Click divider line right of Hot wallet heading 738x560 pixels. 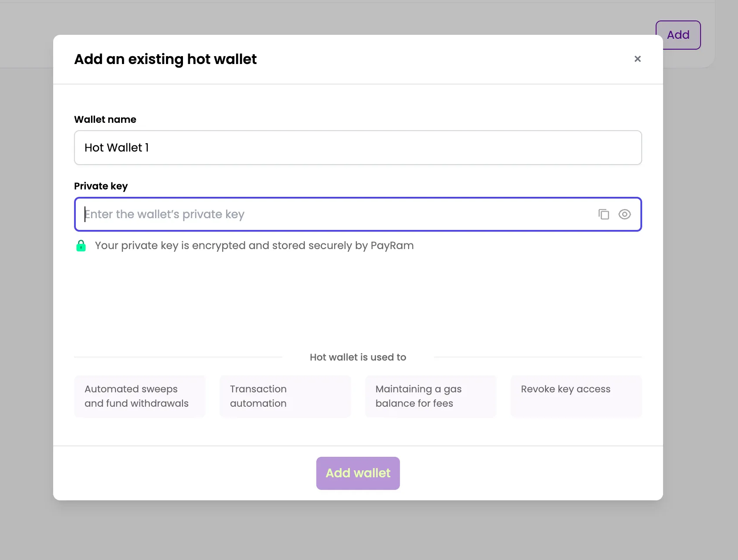coord(538,357)
